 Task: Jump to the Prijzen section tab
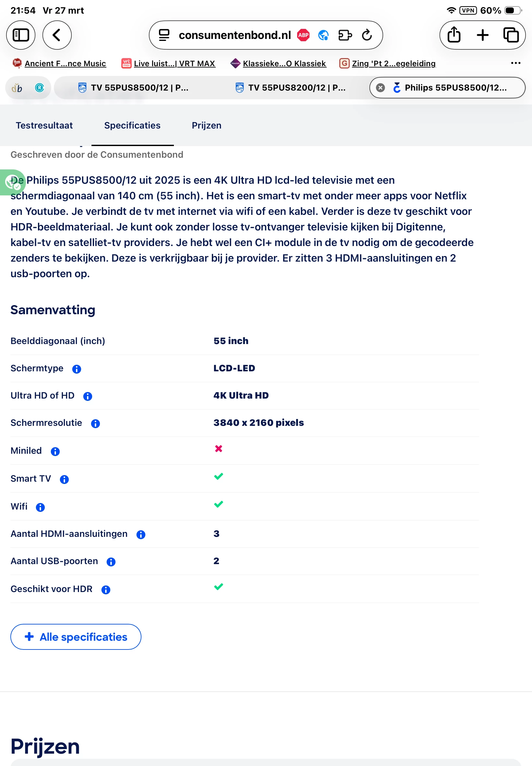(206, 125)
